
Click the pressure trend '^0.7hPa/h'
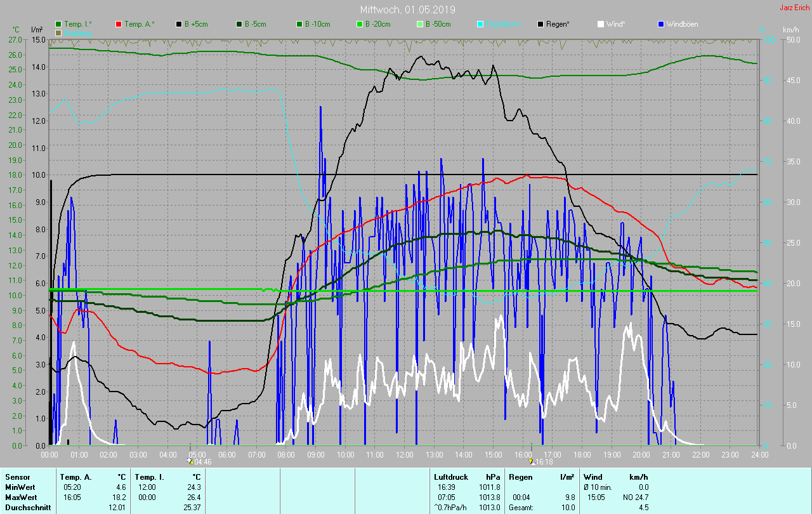click(450, 508)
